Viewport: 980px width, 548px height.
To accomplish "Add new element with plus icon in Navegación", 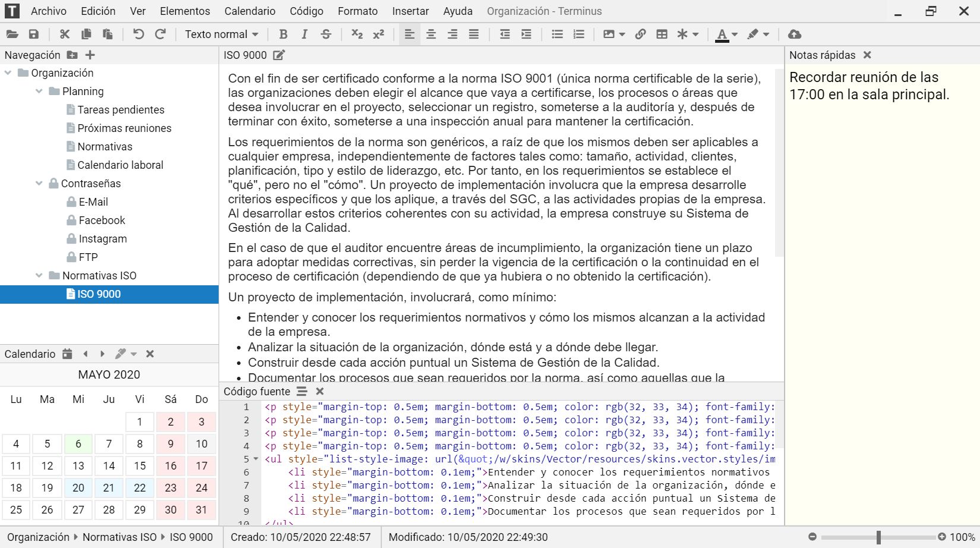I will (90, 55).
